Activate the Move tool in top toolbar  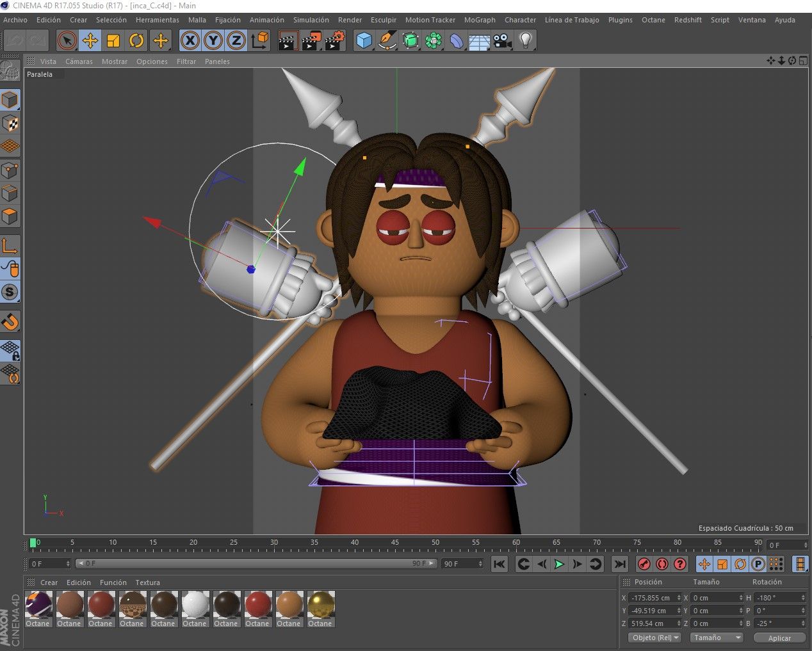pyautogui.click(x=90, y=40)
